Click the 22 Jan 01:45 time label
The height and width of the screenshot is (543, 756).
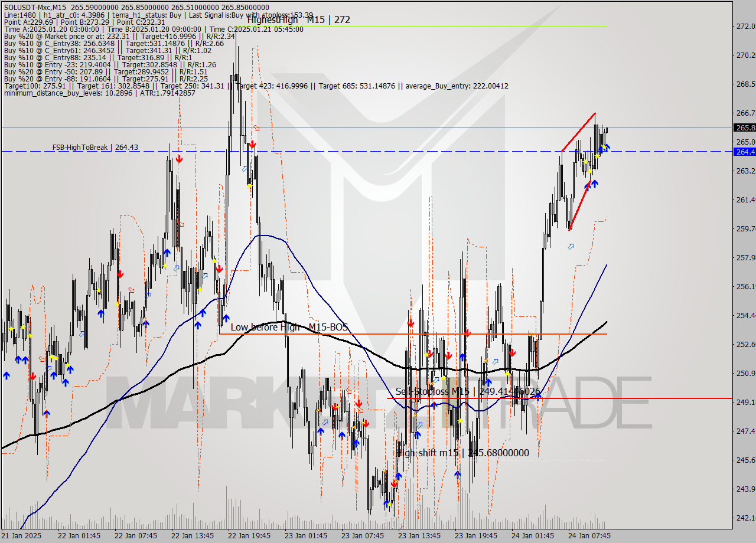[x=79, y=535]
